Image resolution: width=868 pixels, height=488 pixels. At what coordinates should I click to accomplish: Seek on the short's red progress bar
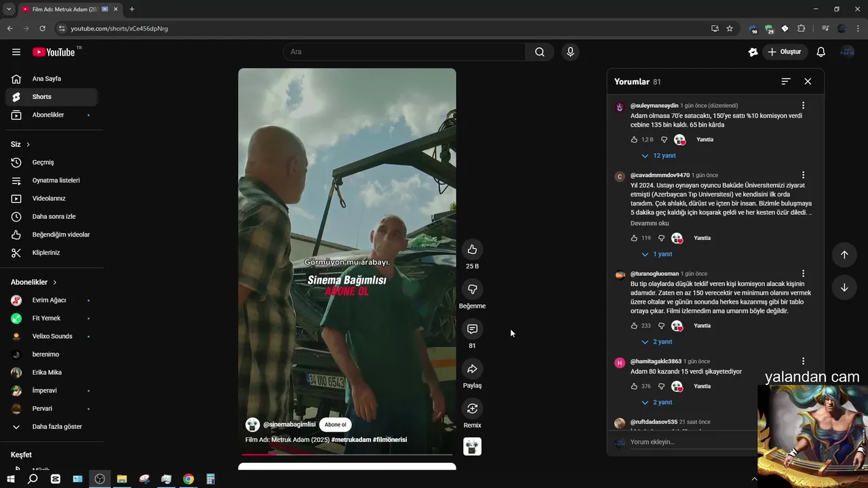347,454
